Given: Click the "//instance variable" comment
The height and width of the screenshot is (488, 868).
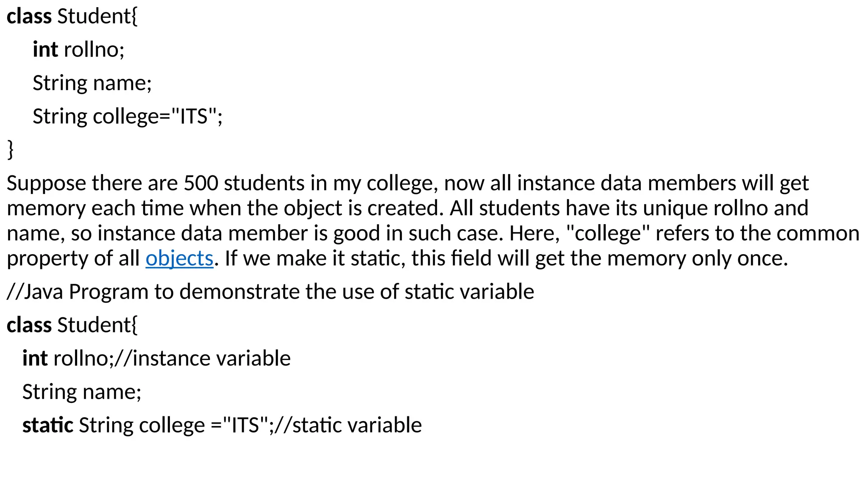Looking at the screenshot, I should pyautogui.click(x=203, y=358).
